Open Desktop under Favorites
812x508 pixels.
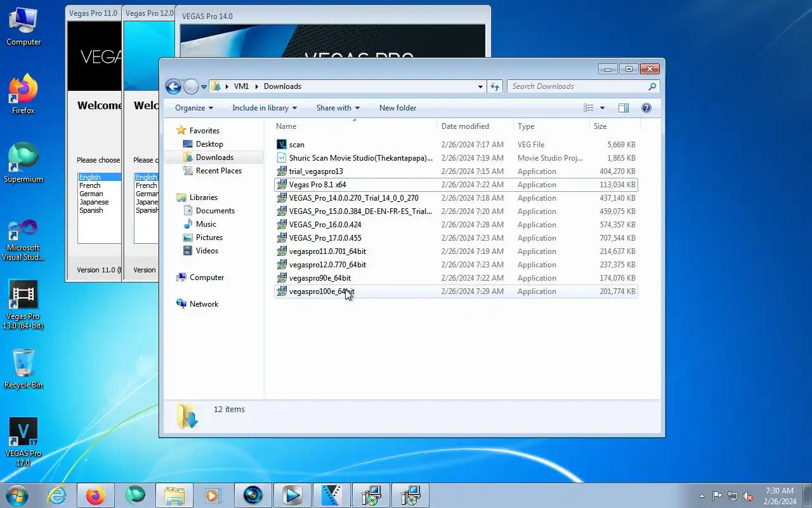[209, 144]
